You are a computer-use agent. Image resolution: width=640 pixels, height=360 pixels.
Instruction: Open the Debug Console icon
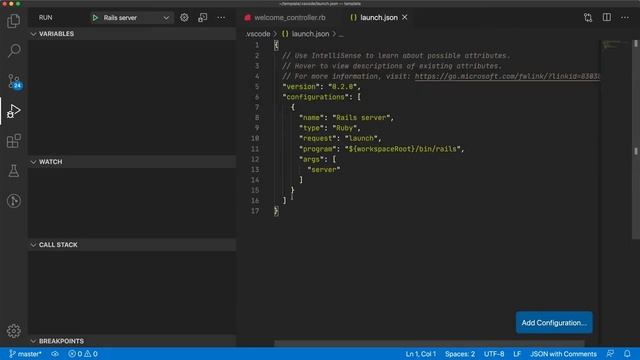coord(202,18)
